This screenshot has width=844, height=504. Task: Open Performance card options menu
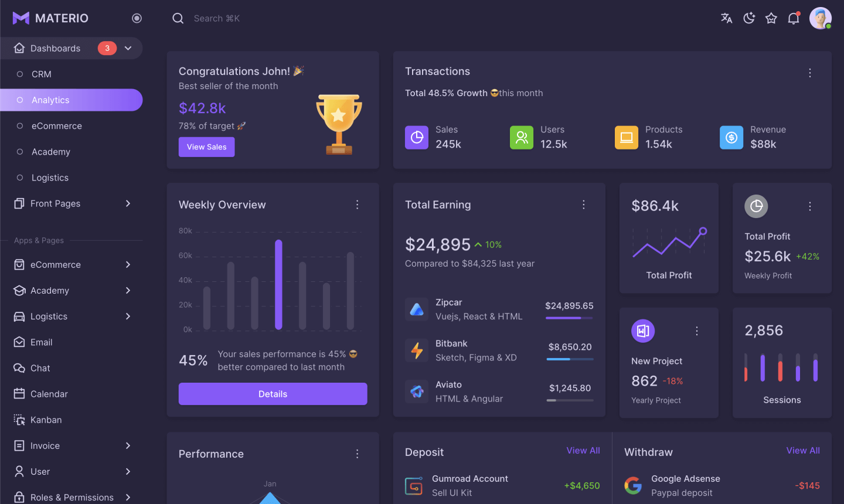point(357,454)
